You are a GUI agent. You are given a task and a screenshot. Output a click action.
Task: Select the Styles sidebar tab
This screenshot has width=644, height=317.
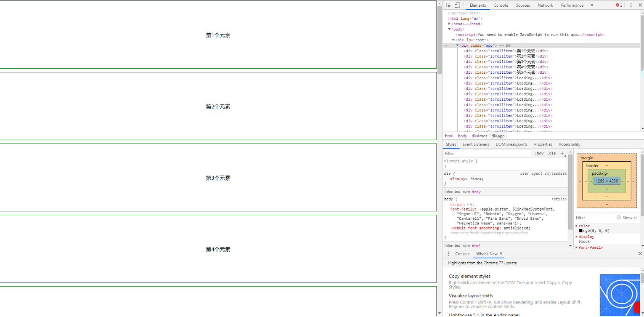(451, 144)
